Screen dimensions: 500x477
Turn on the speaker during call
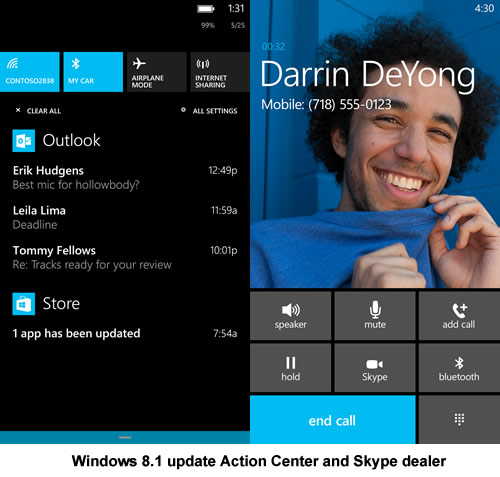(x=291, y=316)
